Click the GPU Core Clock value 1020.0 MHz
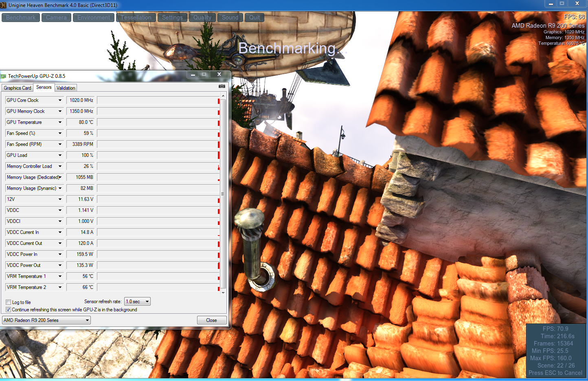 (x=81, y=100)
